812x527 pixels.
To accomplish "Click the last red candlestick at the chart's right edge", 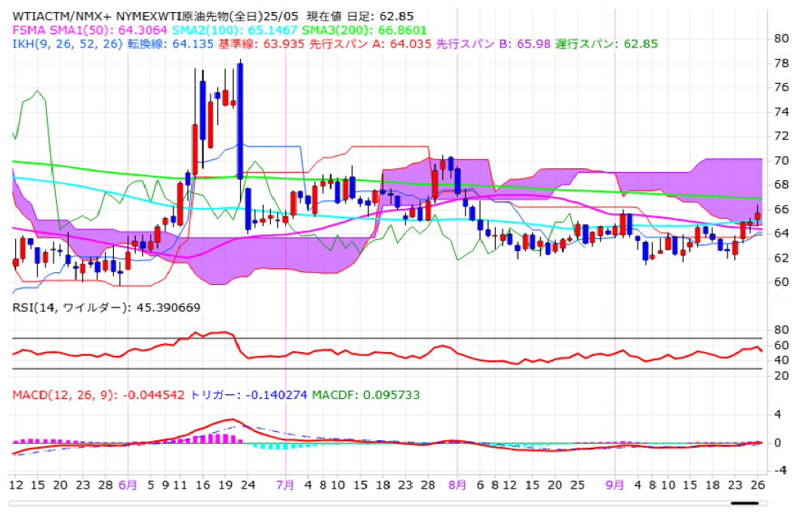I will [758, 216].
